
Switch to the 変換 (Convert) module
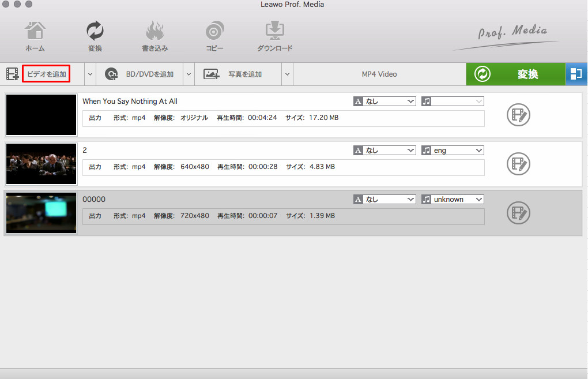tap(95, 36)
